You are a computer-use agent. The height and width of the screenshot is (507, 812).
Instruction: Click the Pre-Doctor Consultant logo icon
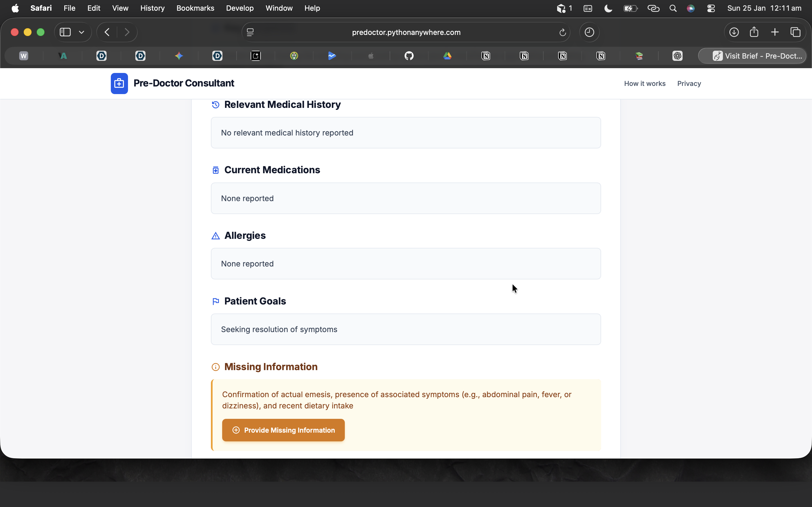[x=119, y=83]
